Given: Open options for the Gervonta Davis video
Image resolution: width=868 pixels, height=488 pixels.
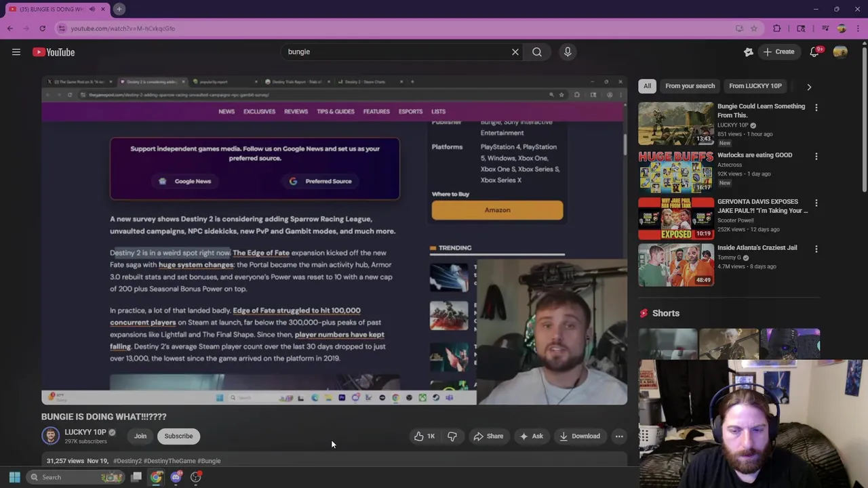Looking at the screenshot, I should (x=816, y=203).
